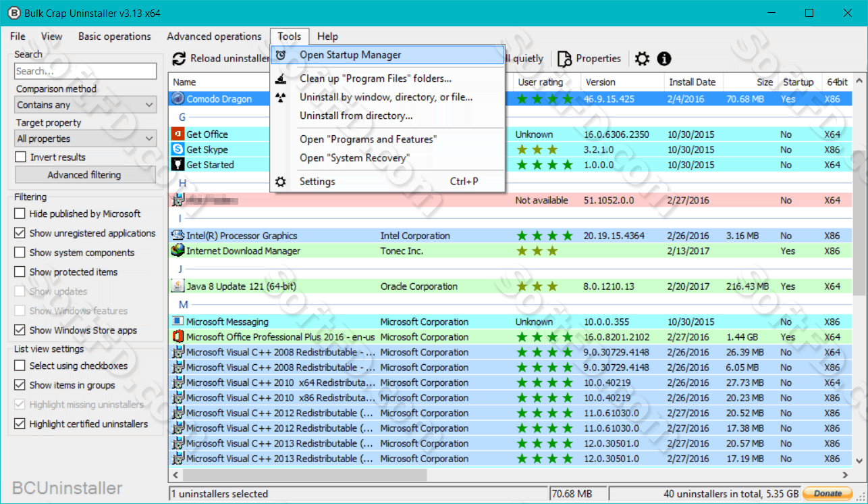The image size is (868, 504).
Task: Open the View menu
Action: 51,36
